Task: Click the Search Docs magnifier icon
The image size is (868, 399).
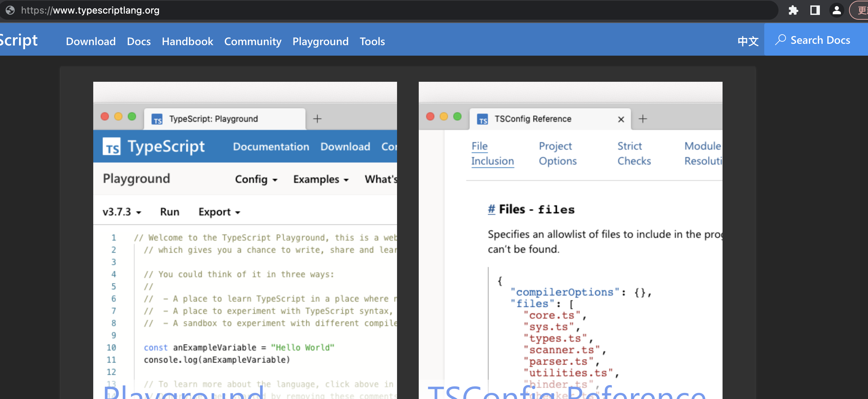Action: coord(780,40)
